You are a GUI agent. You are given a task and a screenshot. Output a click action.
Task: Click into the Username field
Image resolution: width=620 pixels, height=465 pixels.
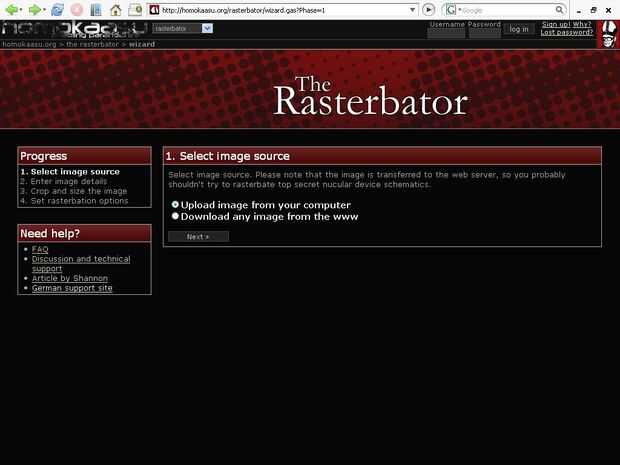click(446, 33)
